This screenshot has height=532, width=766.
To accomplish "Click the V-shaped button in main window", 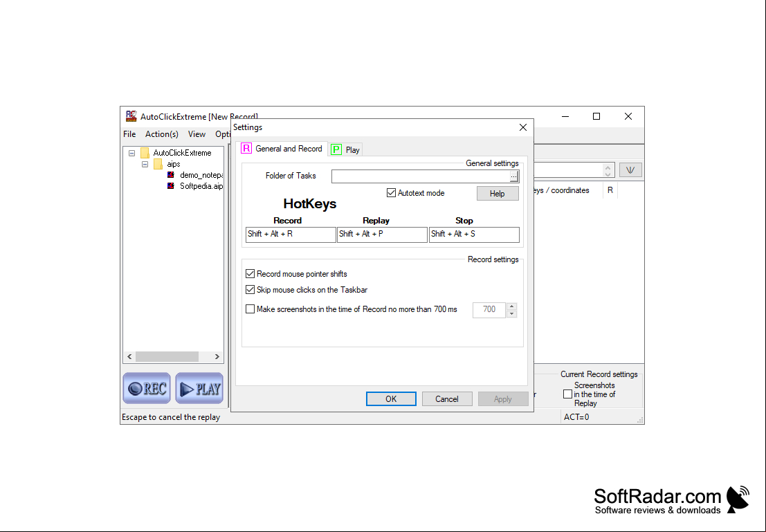I will 630,170.
